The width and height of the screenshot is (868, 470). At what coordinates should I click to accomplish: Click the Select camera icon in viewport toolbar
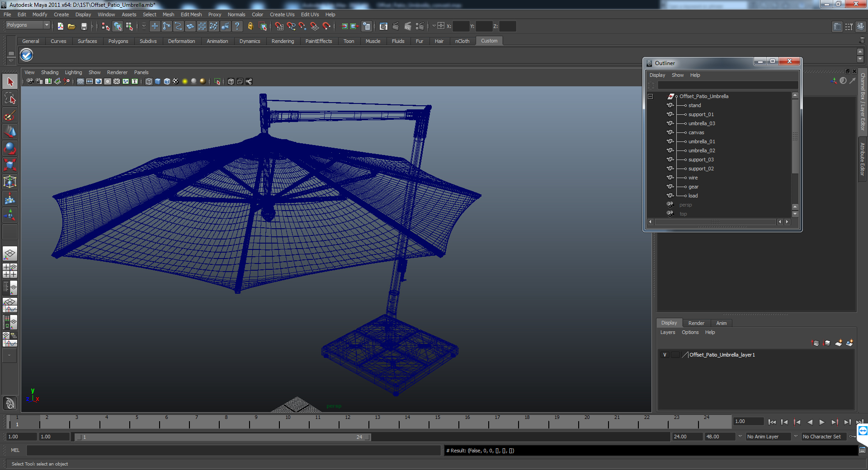30,81
